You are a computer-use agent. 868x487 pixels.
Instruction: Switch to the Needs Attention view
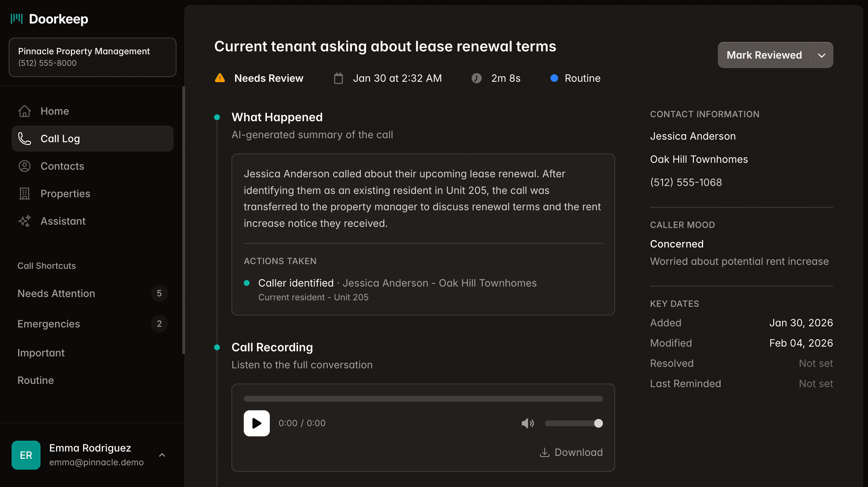pyautogui.click(x=56, y=293)
